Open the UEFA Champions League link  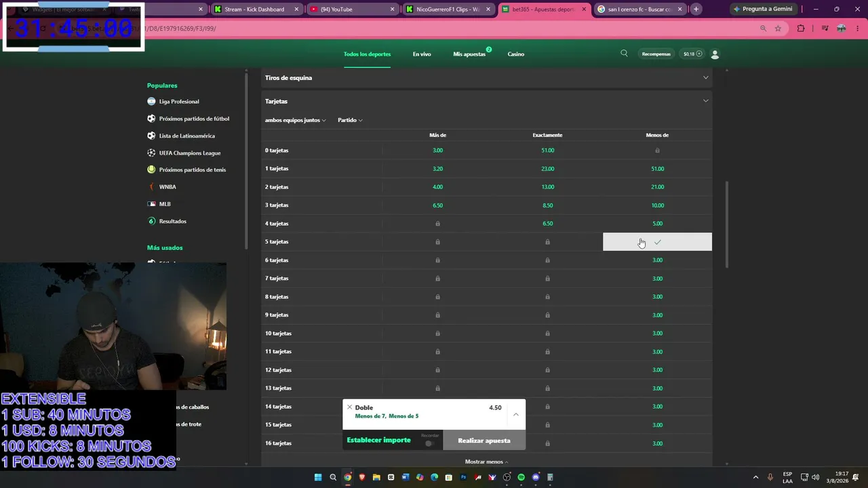pyautogui.click(x=190, y=152)
